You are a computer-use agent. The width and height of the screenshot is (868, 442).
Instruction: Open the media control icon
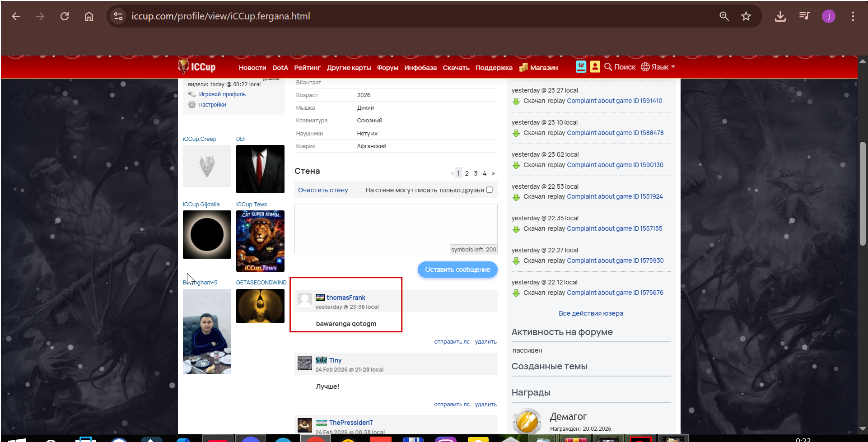pos(804,16)
